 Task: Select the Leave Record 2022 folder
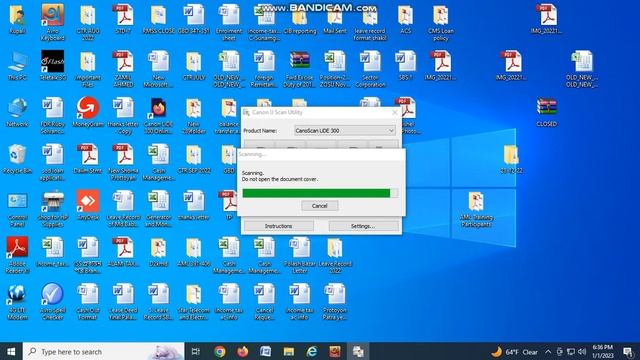[335, 255]
